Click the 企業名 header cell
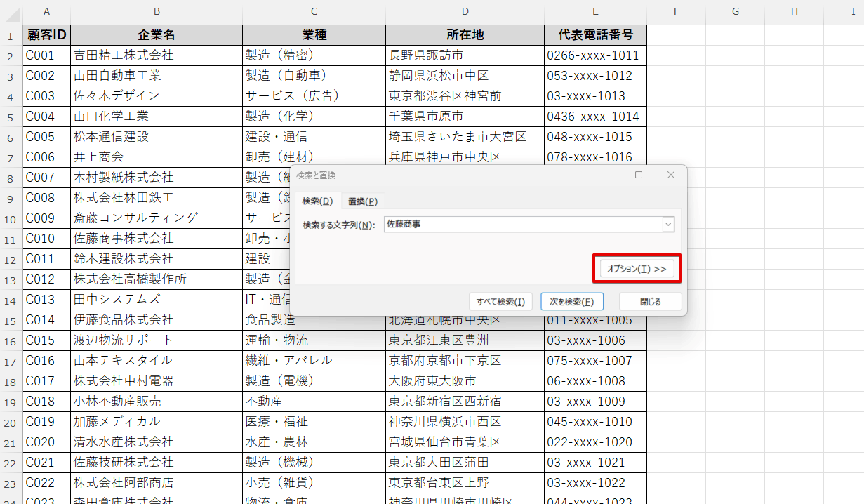864x504 pixels. click(157, 35)
